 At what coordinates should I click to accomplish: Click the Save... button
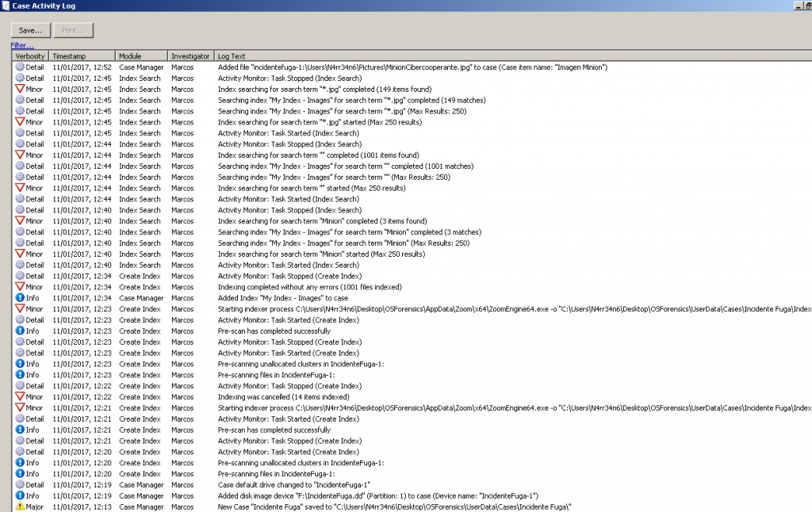click(31, 30)
